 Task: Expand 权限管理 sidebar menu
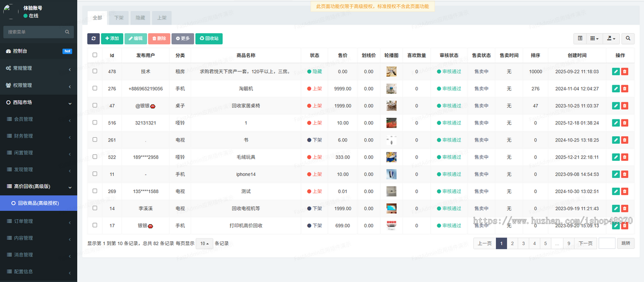(x=39, y=85)
